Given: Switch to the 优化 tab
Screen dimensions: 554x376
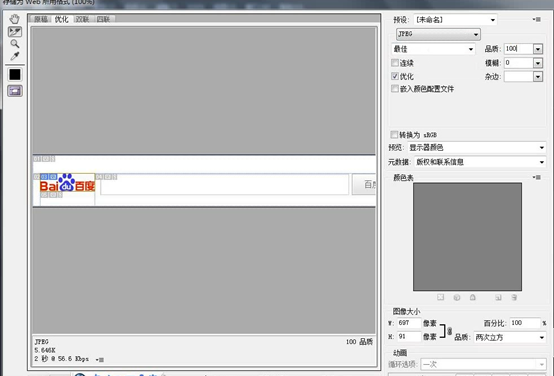Looking at the screenshot, I should pos(61,19).
